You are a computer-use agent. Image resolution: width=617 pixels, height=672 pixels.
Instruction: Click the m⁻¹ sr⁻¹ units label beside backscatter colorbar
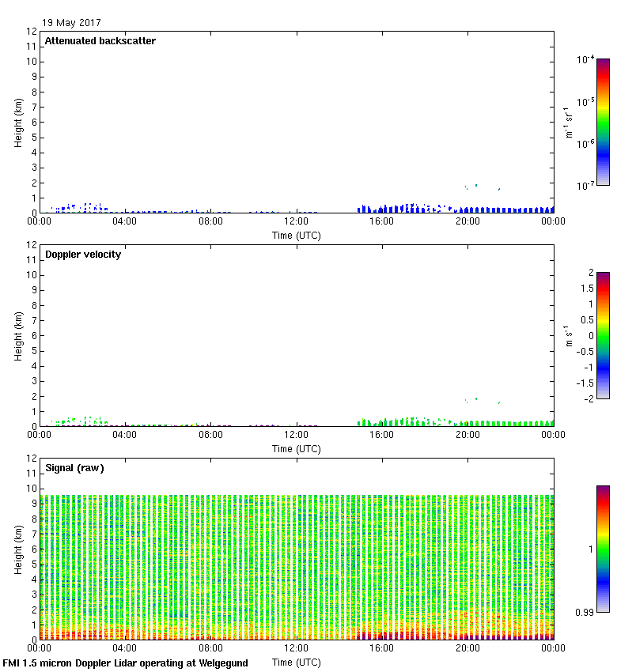(x=569, y=122)
